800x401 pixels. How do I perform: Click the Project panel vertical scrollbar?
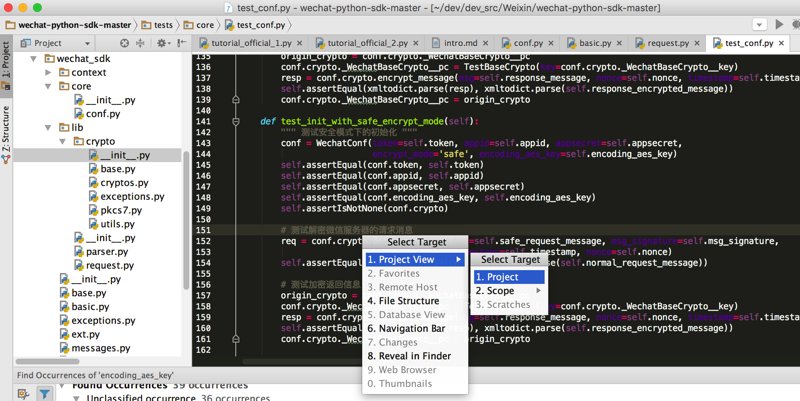tap(186, 219)
